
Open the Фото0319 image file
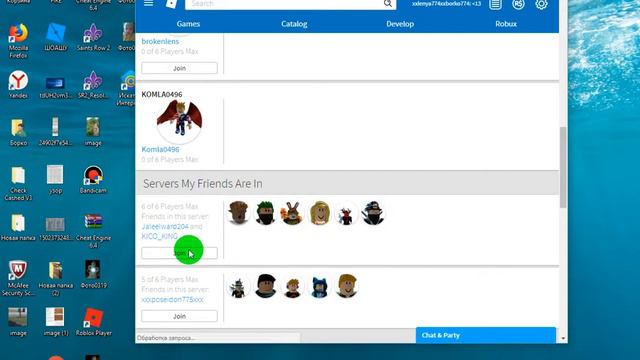[x=93, y=274]
